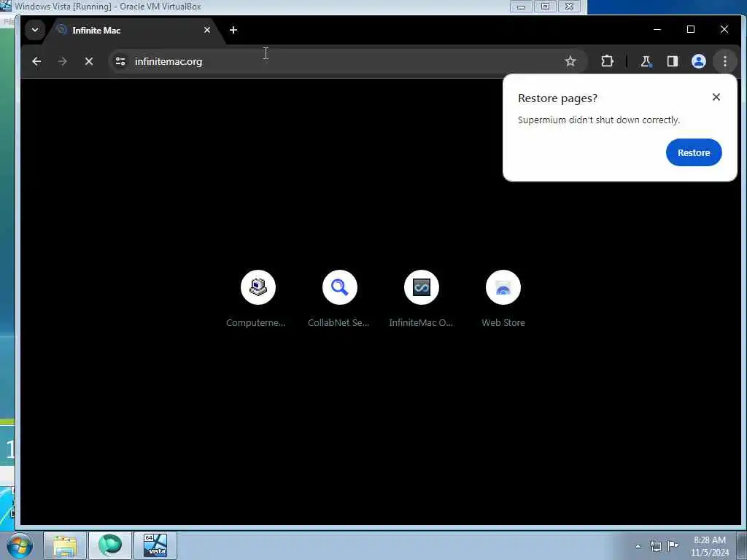Stop loading the page
The image size is (747, 560).
coord(88,61)
